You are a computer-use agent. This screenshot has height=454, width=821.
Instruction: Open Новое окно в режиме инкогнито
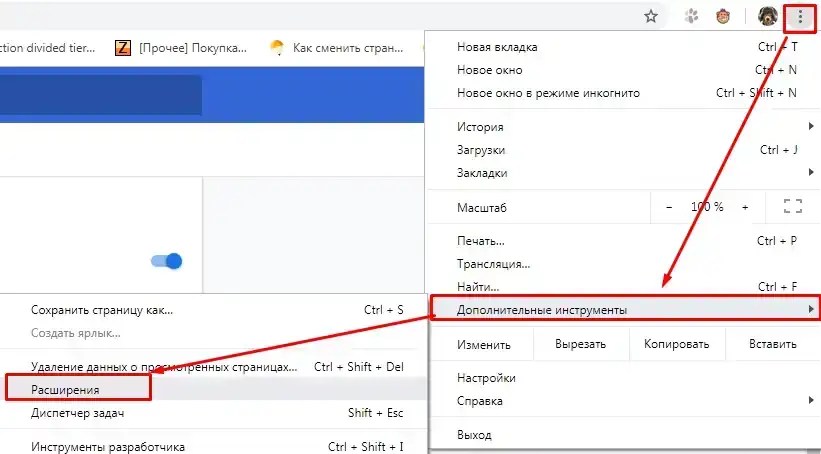click(x=625, y=93)
